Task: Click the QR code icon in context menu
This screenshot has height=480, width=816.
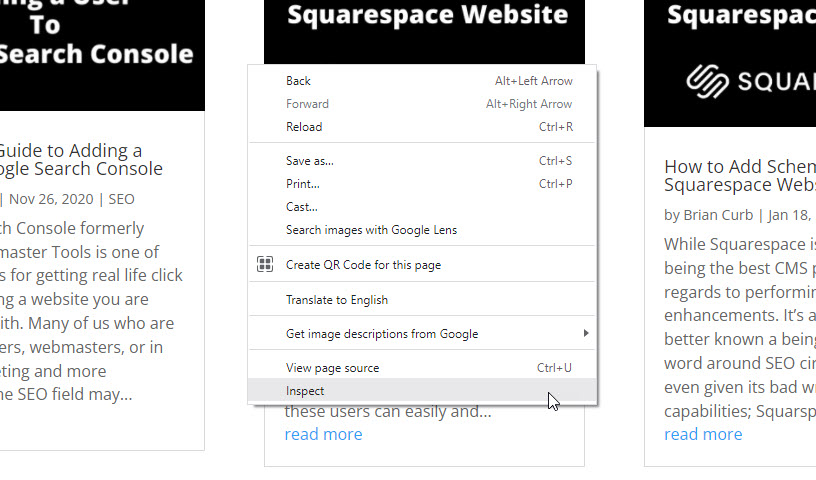Action: (265, 264)
